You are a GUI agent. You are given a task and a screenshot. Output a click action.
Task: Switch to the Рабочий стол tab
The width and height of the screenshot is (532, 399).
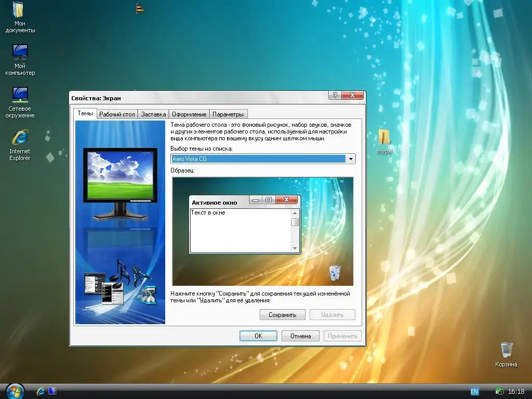pyautogui.click(x=117, y=114)
